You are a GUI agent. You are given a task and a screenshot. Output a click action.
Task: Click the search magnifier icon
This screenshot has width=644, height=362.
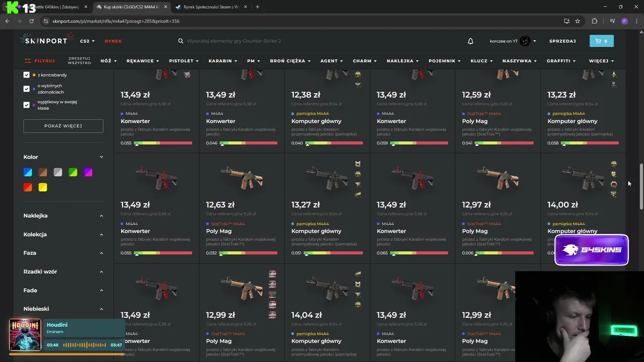[181, 41]
